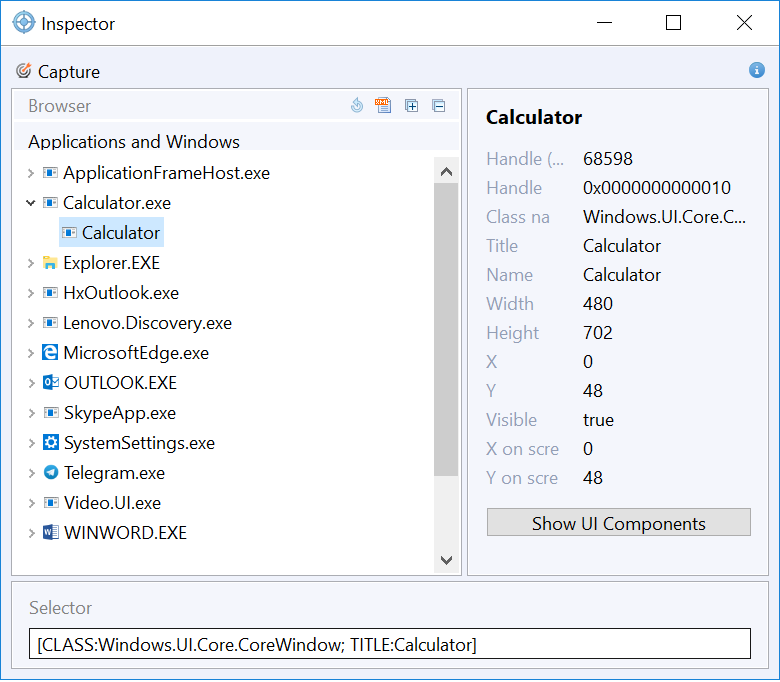Click the Capture target icon
This screenshot has height=682, width=780.
23,71
